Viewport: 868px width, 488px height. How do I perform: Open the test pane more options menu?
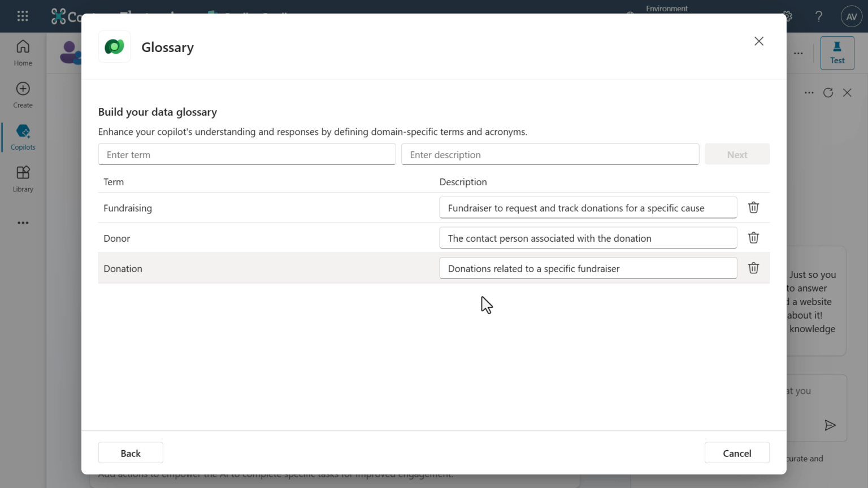coord(809,93)
